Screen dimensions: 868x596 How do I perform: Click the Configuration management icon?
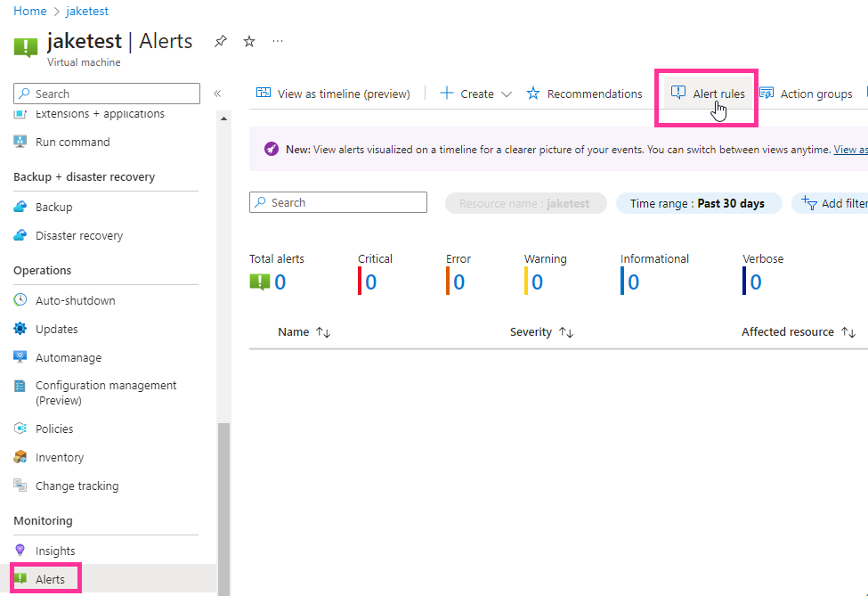pos(20,386)
